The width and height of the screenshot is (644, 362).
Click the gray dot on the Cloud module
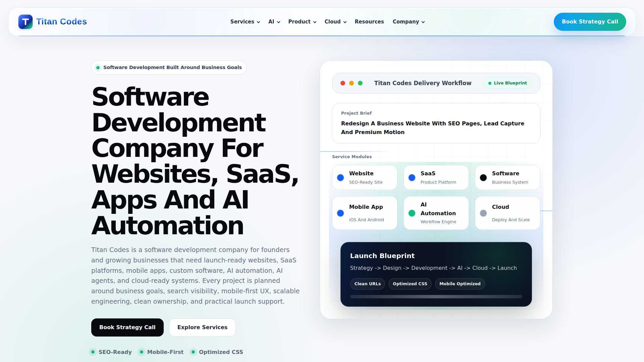483,213
